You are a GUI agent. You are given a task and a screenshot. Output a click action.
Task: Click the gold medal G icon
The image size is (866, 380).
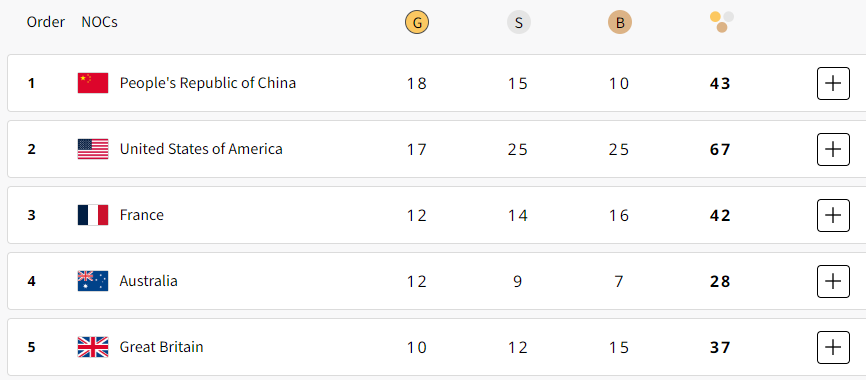click(416, 23)
